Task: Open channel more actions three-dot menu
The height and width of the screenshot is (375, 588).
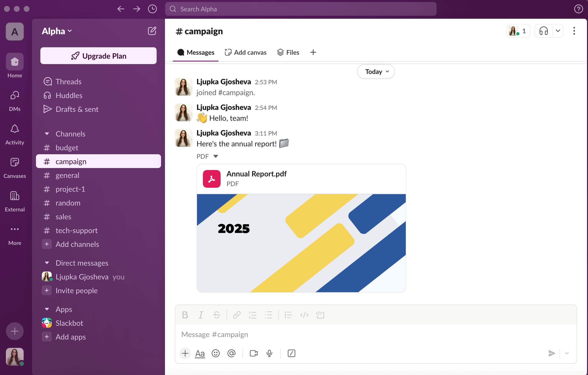Action: pyautogui.click(x=574, y=31)
